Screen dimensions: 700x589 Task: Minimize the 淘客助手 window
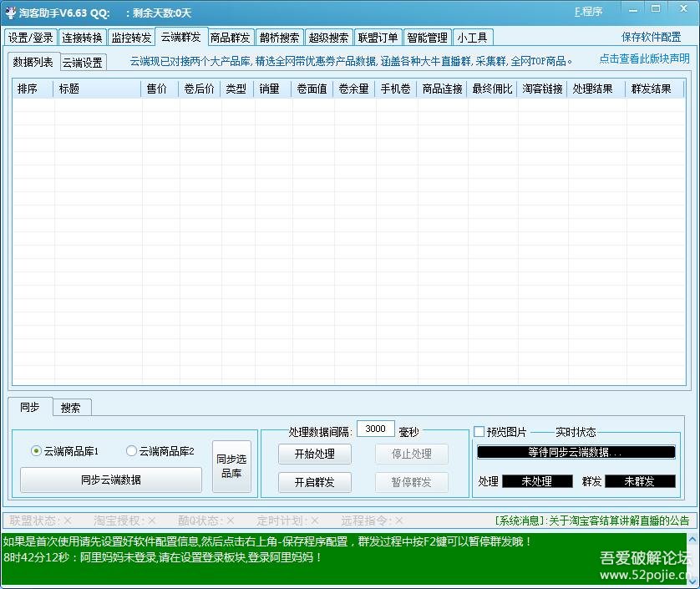click(633, 9)
